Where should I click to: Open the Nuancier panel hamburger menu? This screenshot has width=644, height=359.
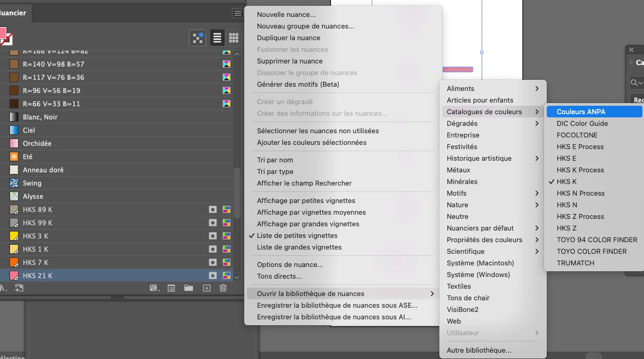tap(237, 13)
